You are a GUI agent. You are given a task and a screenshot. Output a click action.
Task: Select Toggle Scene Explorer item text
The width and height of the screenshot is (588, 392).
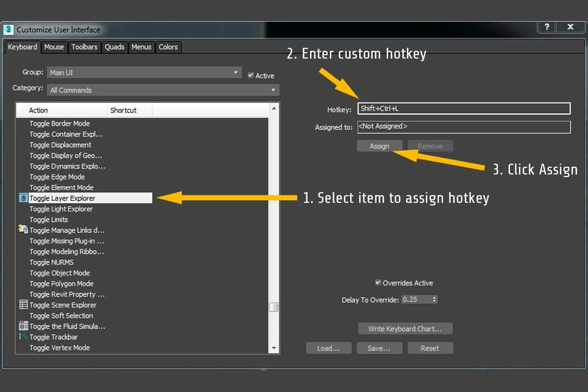point(63,305)
